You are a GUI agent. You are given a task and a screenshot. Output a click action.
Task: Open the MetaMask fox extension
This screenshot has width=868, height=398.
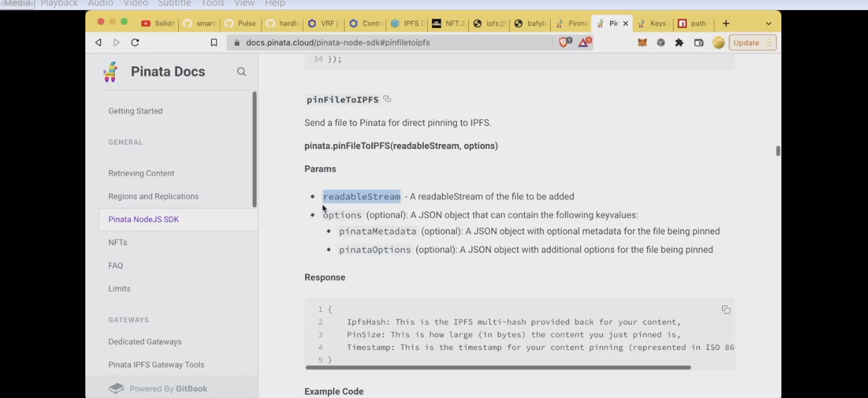pyautogui.click(x=643, y=43)
